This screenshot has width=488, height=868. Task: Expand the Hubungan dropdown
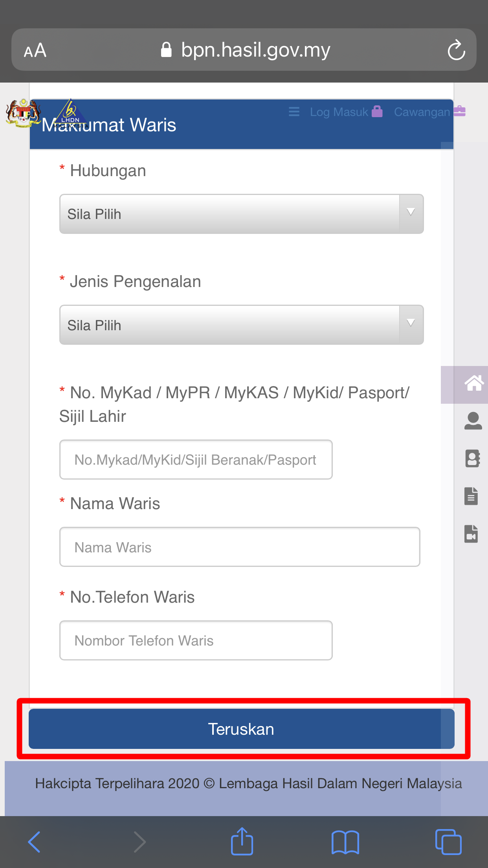(x=241, y=214)
